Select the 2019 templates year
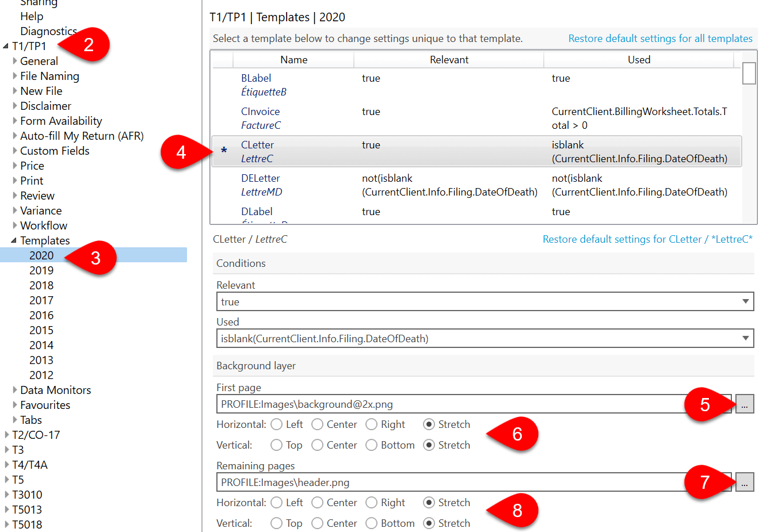The height and width of the screenshot is (532, 763). pyautogui.click(x=41, y=270)
